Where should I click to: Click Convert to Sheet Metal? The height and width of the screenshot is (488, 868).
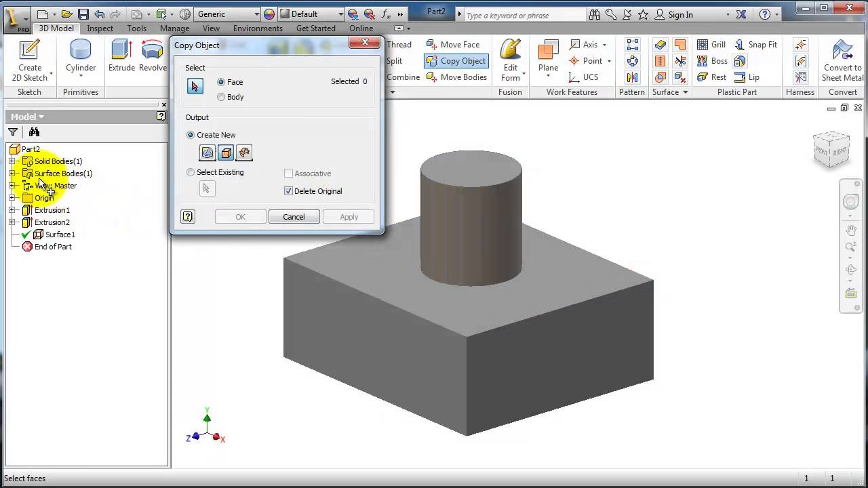click(x=842, y=61)
